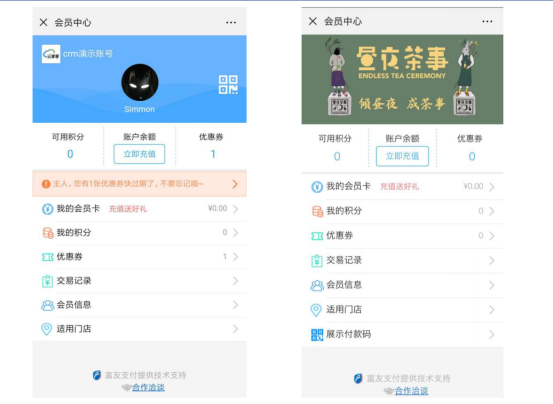Tap 充值送好礼 text in left screen

(128, 209)
